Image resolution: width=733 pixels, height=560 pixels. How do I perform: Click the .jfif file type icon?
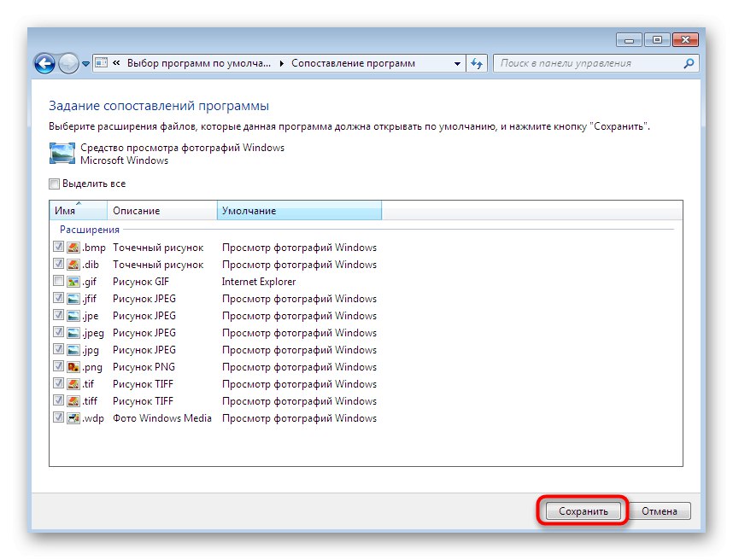[73, 299]
